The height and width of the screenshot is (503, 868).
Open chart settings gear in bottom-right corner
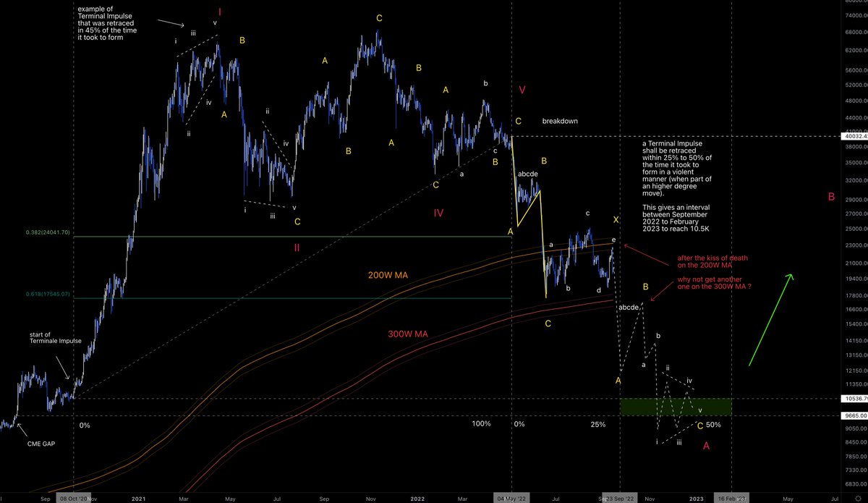tap(859, 498)
